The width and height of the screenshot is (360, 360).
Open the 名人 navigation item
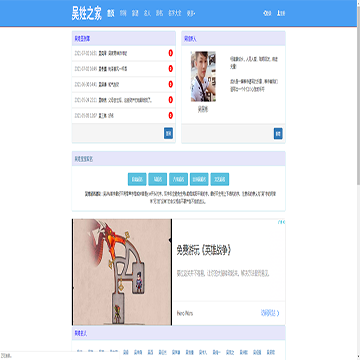[147, 14]
